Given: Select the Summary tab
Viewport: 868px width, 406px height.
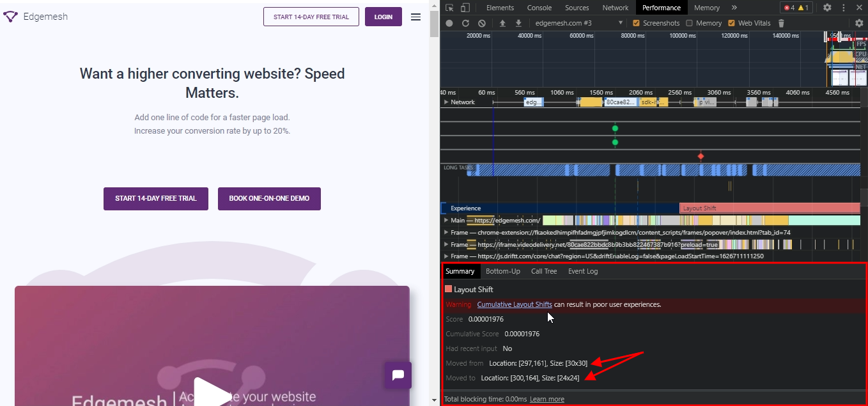Looking at the screenshot, I should click(460, 271).
